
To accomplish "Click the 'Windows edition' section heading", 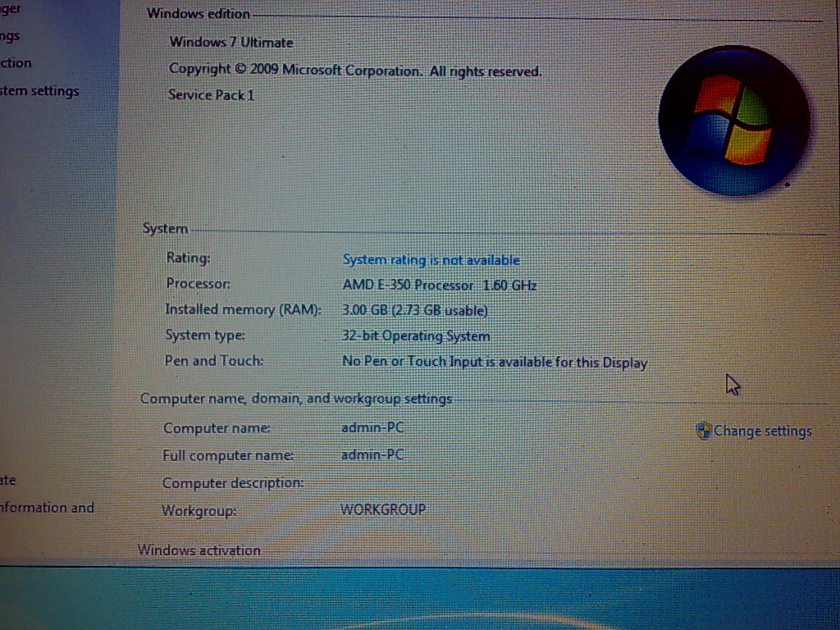I will tap(199, 13).
